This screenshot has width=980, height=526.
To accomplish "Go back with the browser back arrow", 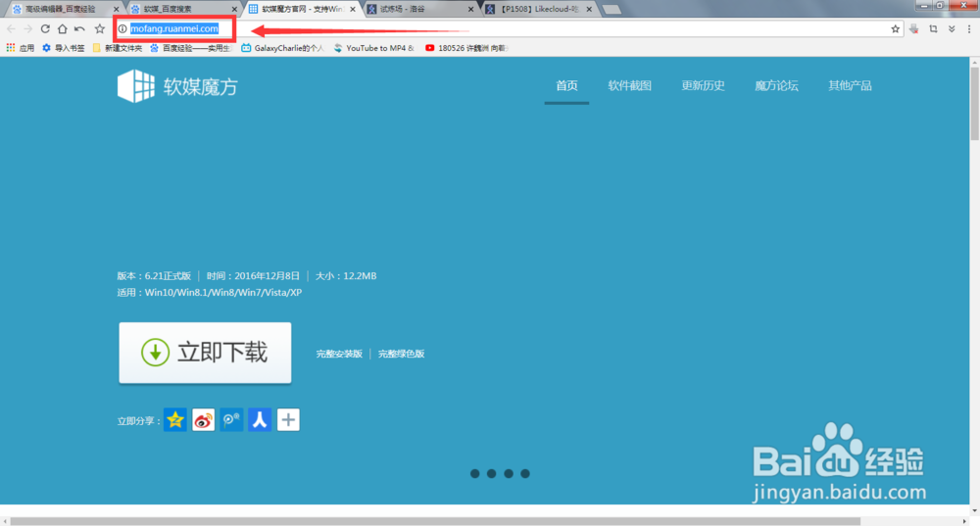I will pyautogui.click(x=11, y=28).
